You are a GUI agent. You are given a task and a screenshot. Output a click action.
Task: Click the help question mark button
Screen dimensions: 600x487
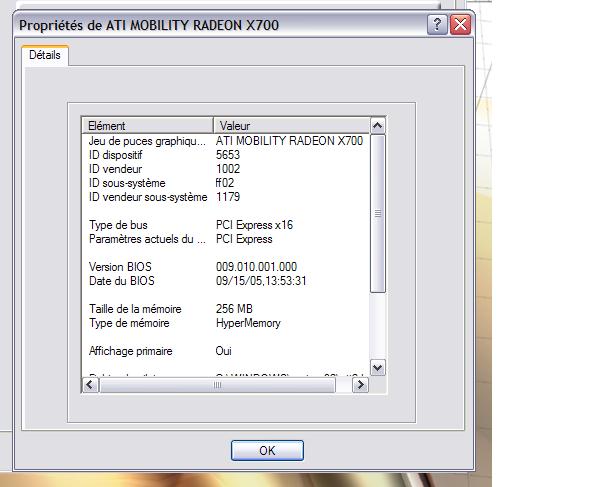point(437,25)
